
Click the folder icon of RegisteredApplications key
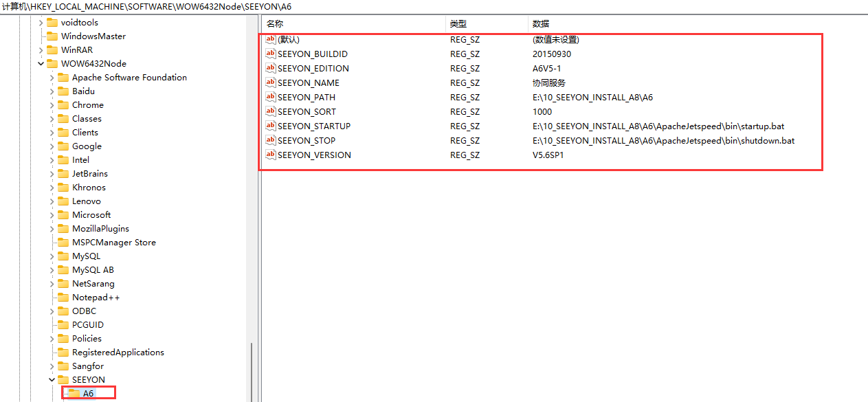(x=63, y=352)
